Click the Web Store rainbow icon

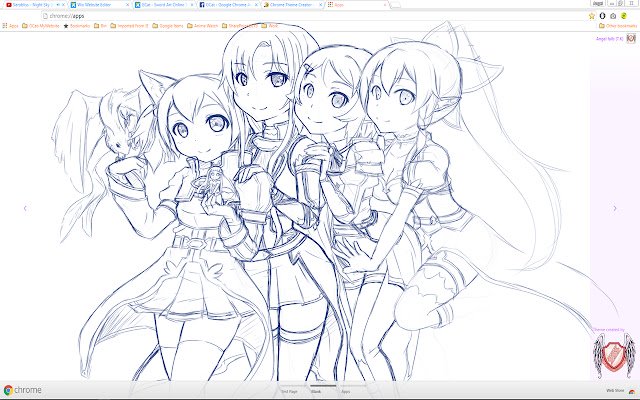[631, 391]
